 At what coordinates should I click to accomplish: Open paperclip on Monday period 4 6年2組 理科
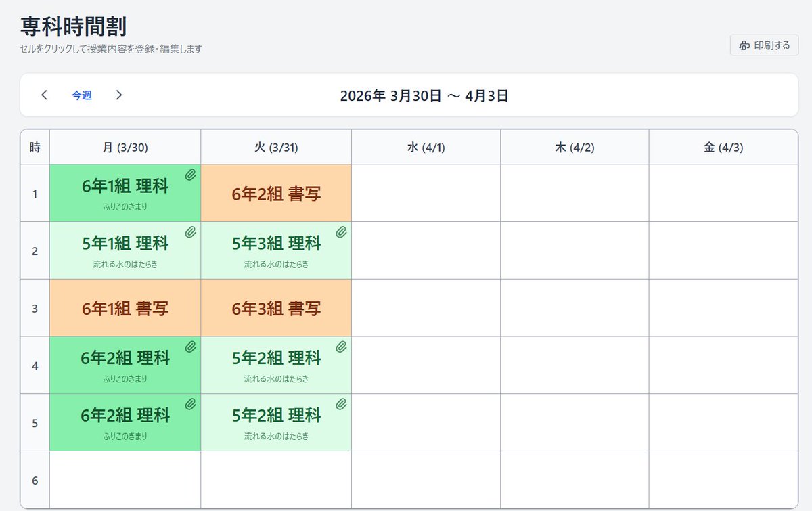191,347
